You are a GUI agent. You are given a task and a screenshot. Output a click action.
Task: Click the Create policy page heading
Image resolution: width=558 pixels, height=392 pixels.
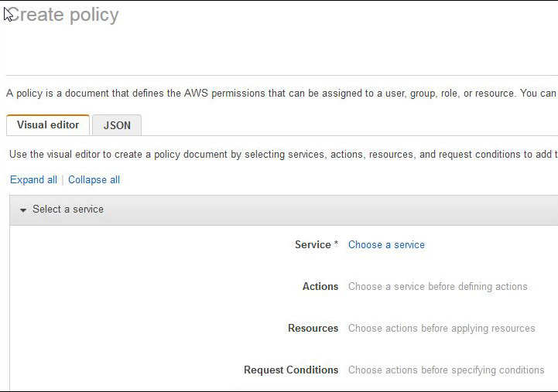[63, 15]
